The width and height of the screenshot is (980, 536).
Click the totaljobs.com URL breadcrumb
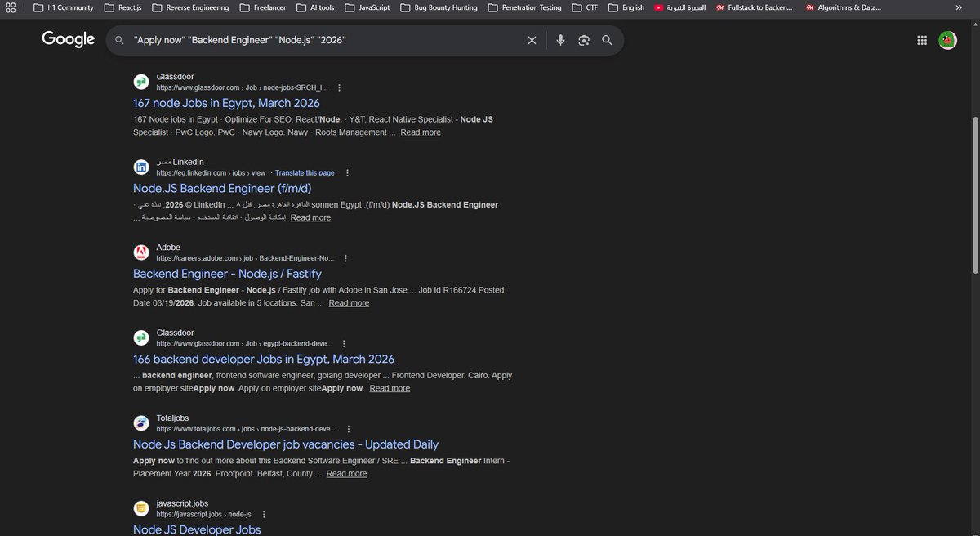click(246, 429)
